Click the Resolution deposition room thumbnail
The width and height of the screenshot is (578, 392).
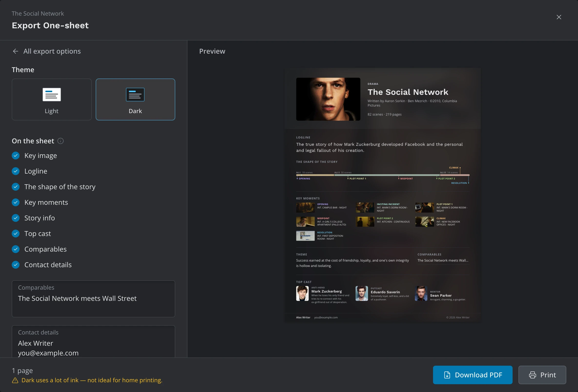point(305,236)
